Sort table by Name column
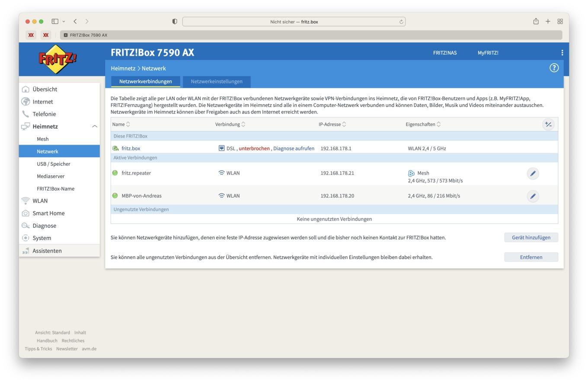This screenshot has width=588, height=383. point(121,124)
